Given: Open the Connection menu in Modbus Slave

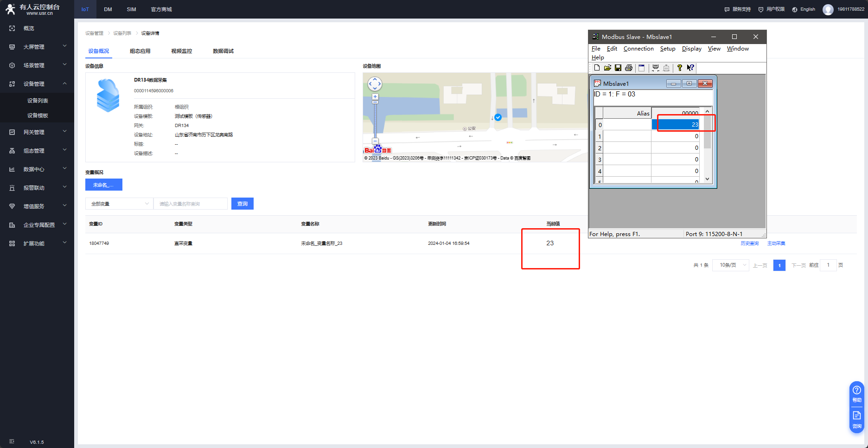Looking at the screenshot, I should 638,49.
